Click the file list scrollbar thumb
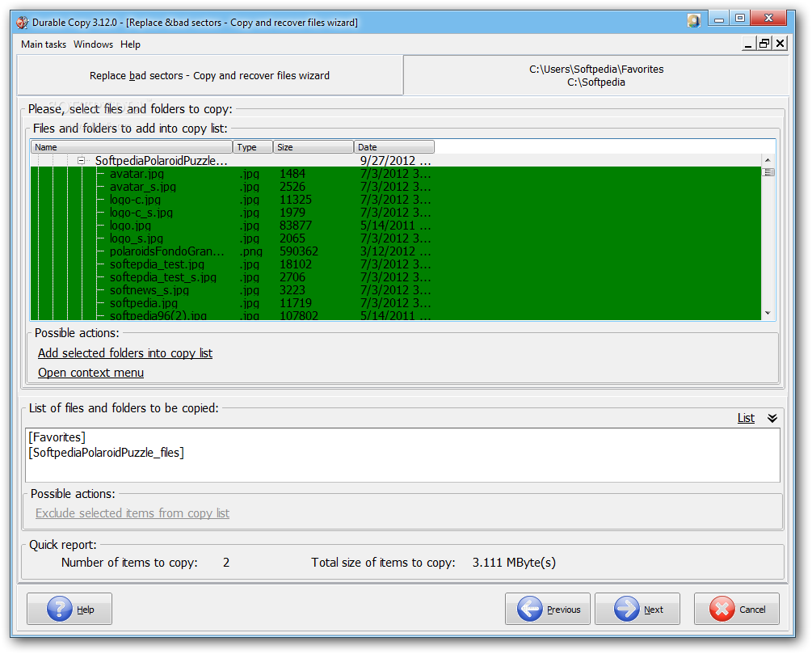The width and height of the screenshot is (812, 654). tap(768, 172)
